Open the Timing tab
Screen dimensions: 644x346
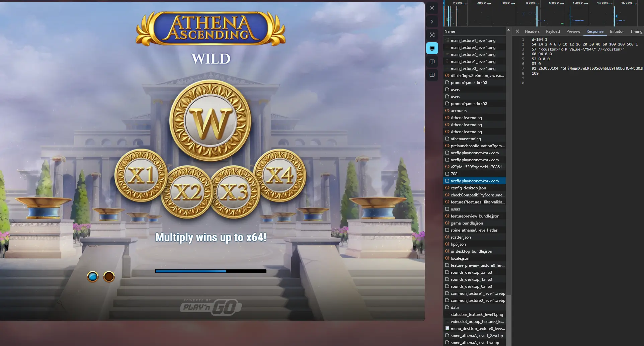pos(636,31)
